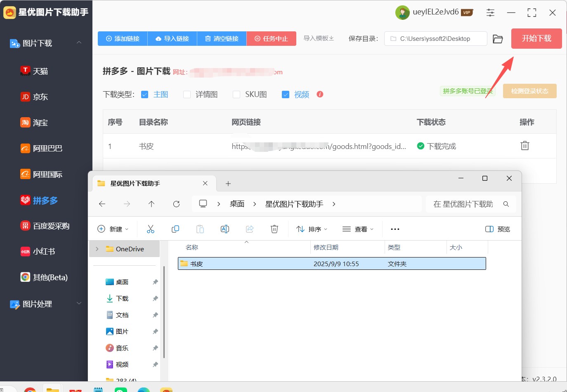Click Chrome icon in the taskbar
Image resolution: width=567 pixels, height=392 pixels.
click(x=30, y=389)
